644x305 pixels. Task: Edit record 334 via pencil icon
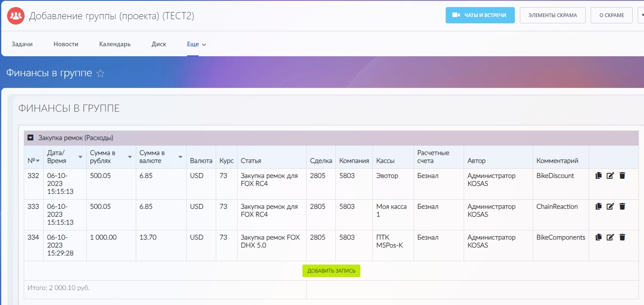tap(610, 237)
